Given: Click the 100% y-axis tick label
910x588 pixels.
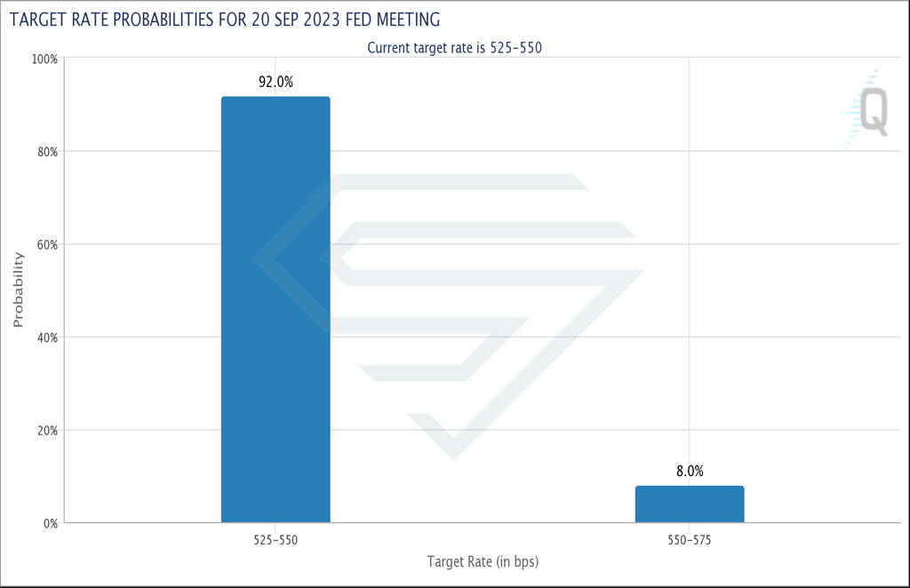Looking at the screenshot, I should pyautogui.click(x=44, y=60).
